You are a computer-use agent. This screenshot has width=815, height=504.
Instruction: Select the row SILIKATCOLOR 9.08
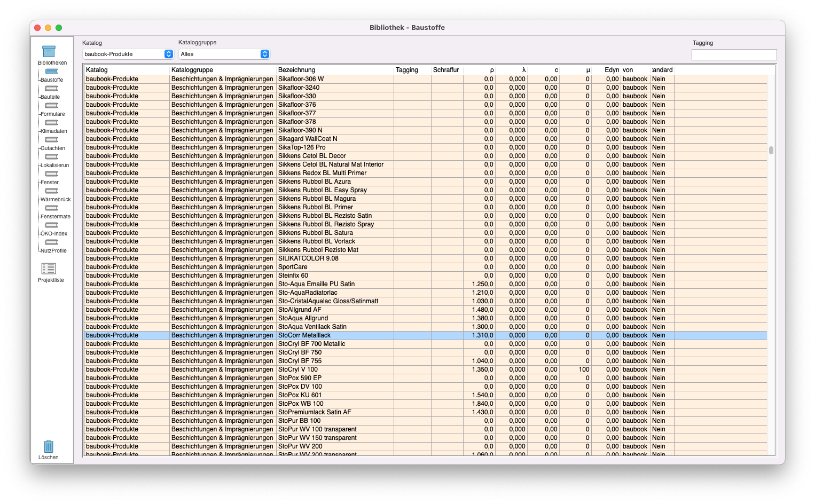(x=426, y=258)
